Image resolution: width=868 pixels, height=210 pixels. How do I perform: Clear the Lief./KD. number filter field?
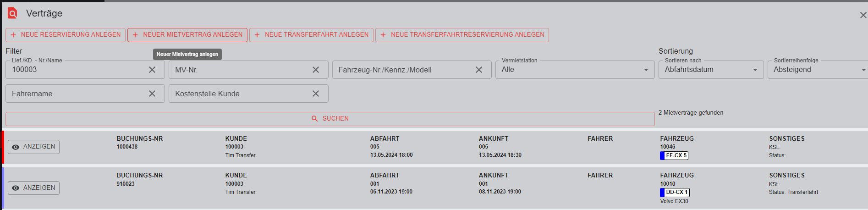(152, 70)
